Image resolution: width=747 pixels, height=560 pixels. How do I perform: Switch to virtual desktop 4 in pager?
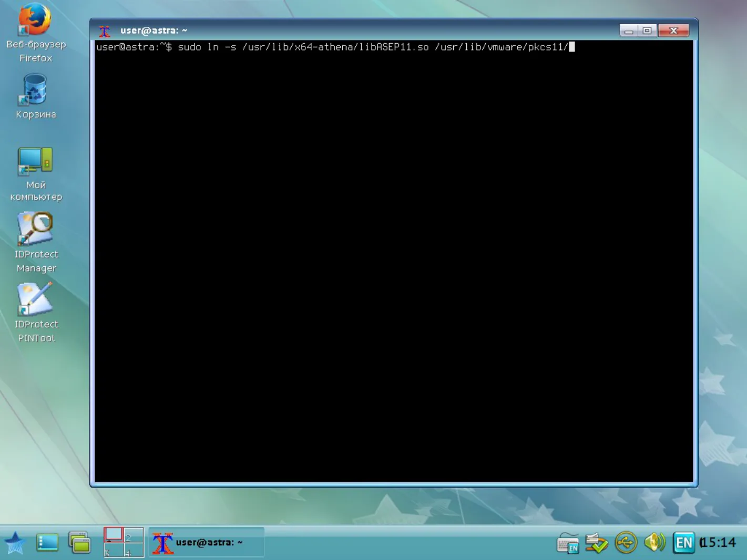click(134, 550)
